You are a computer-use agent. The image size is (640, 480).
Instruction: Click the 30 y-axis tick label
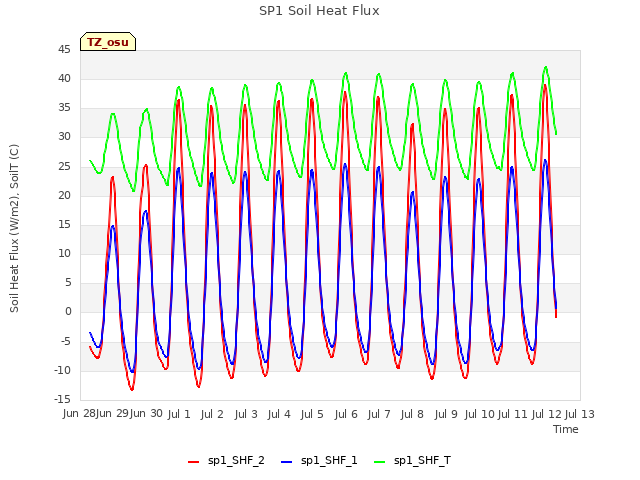[x=64, y=137]
